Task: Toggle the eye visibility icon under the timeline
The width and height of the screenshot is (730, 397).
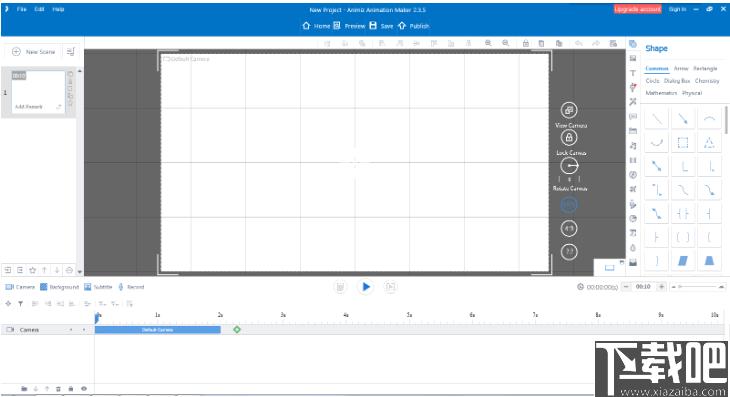Action: (x=84, y=389)
